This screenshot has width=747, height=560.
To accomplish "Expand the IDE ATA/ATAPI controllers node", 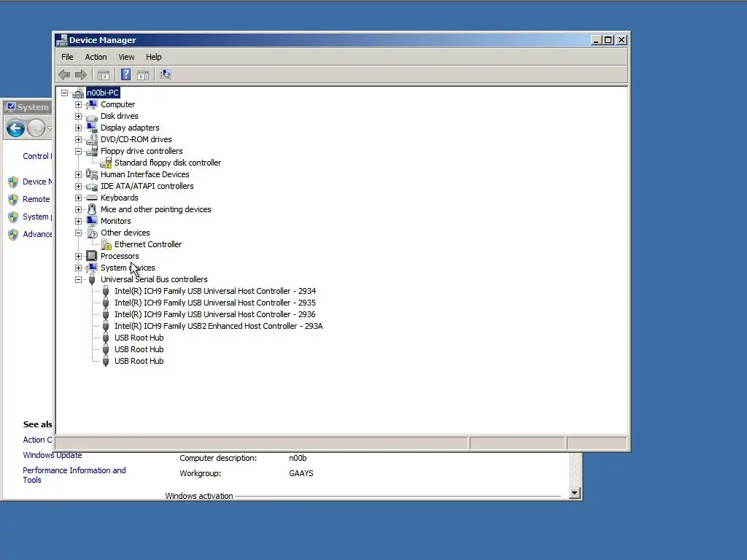I will (78, 186).
